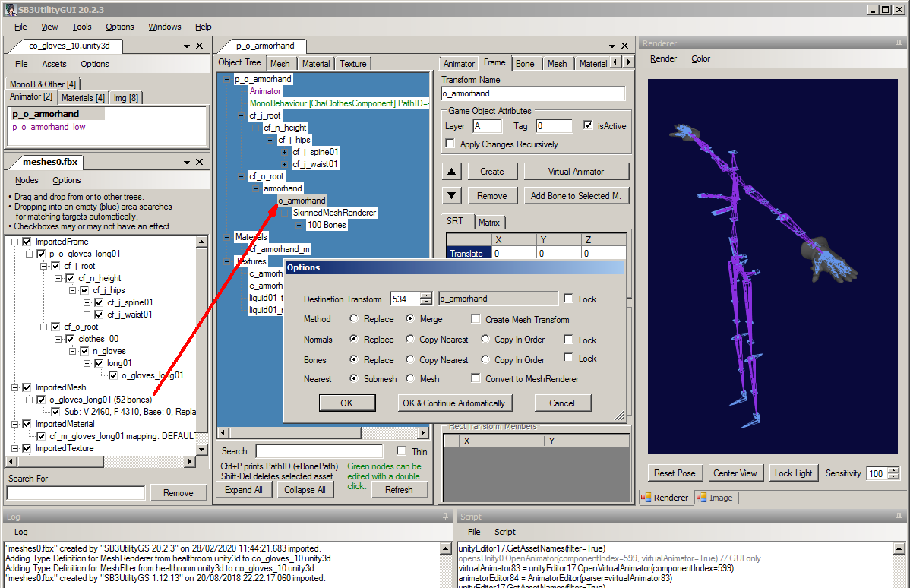Open the Assets menu in unity3d panel
The height and width of the screenshot is (588, 910).
point(54,64)
